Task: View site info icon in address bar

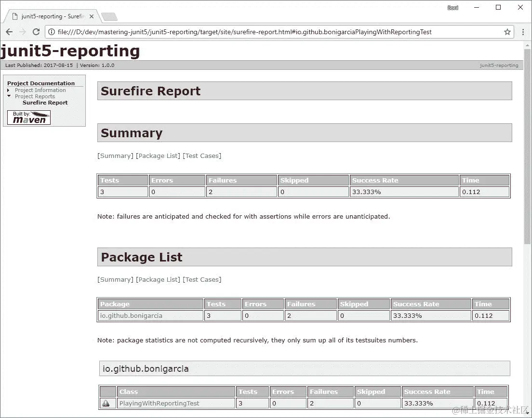Action: 51,32
